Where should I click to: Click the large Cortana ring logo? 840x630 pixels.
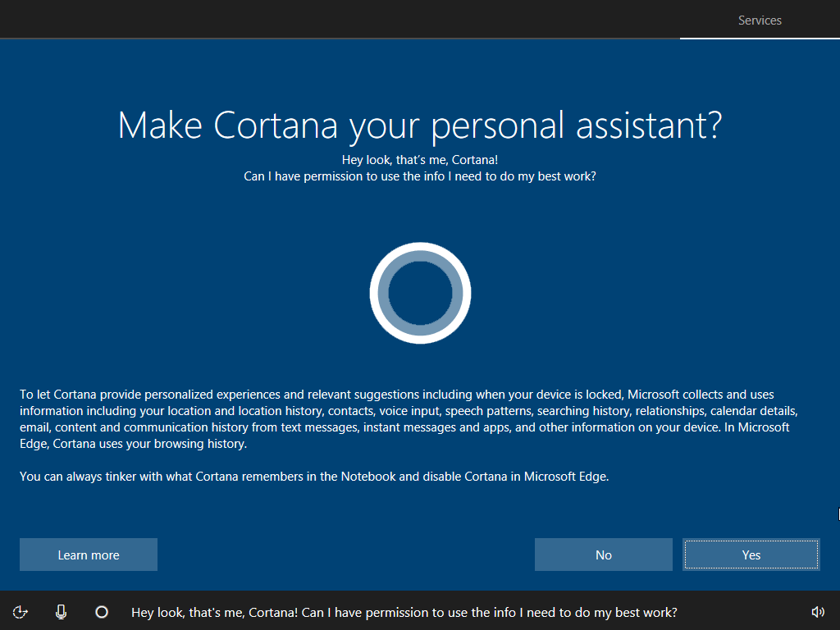[x=420, y=293]
